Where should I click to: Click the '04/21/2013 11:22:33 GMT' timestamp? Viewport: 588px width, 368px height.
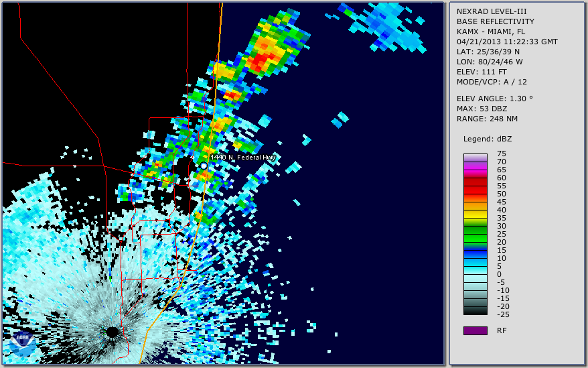(507, 42)
